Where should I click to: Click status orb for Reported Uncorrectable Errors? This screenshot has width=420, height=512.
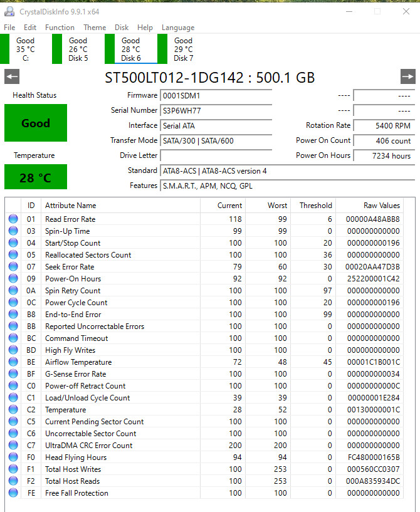point(13,327)
